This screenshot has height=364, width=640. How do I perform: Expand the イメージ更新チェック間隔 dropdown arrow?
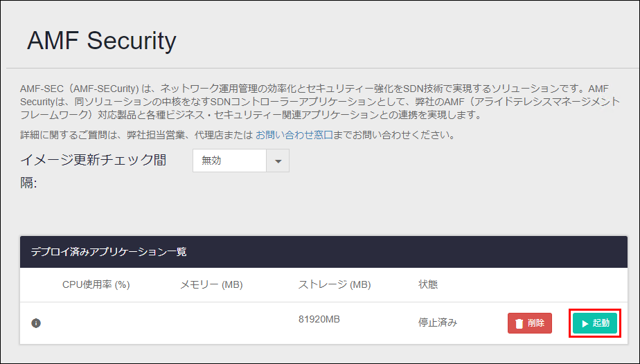click(x=278, y=161)
